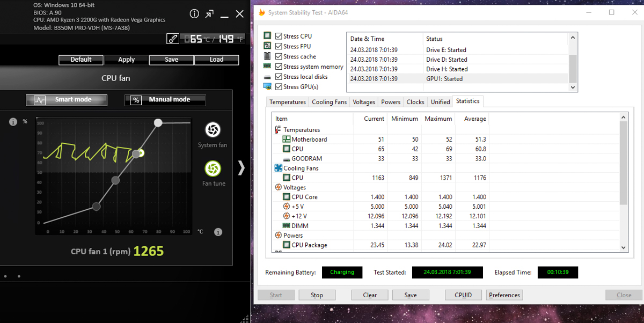The width and height of the screenshot is (644, 323).
Task: Open the Unified tab
Action: point(441,102)
